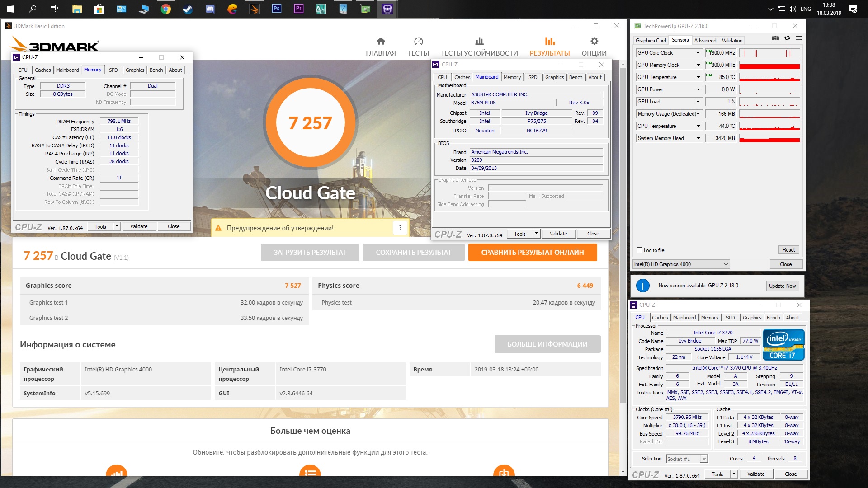Screen dimensions: 868x488
Task: Click СОХРАНИТЬ РЕЗУЛЬТАТ button
Action: [x=414, y=253]
